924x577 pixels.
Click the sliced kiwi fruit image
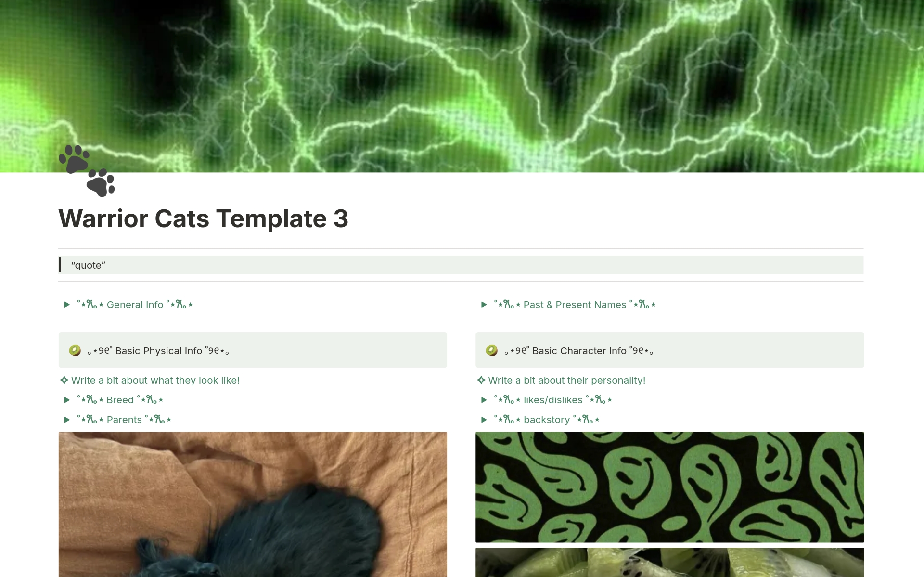click(x=669, y=563)
